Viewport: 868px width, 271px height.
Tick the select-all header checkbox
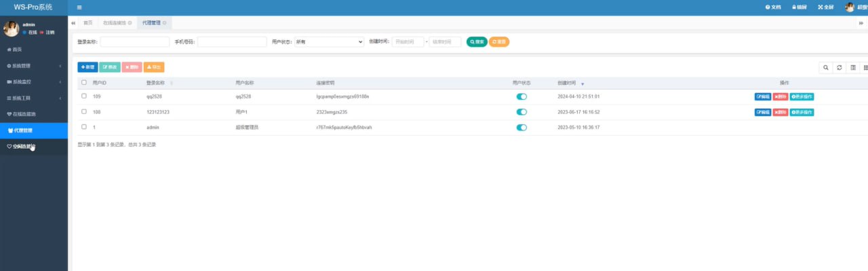tap(84, 82)
